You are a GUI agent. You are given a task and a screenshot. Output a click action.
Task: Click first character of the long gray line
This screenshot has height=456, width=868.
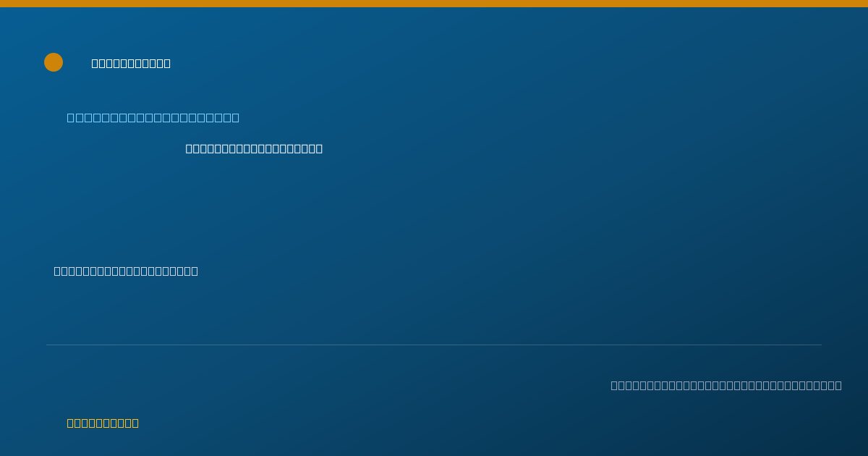point(614,385)
